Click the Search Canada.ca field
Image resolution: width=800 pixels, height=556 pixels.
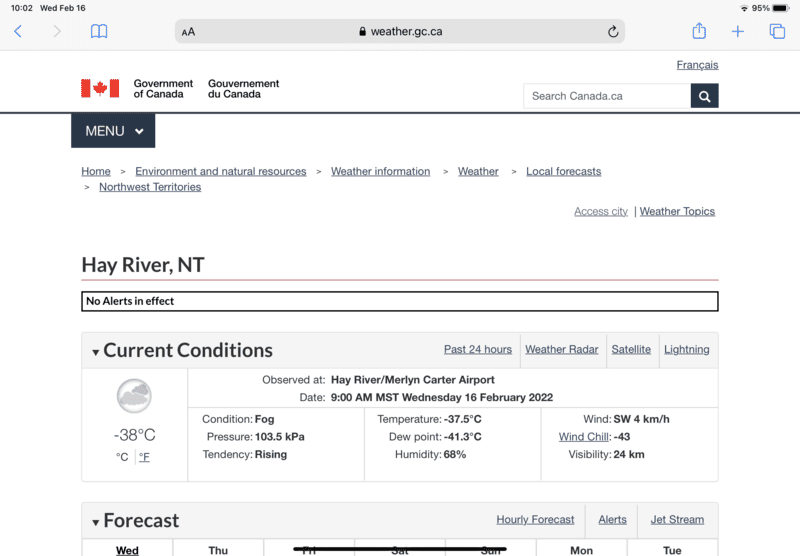point(607,96)
